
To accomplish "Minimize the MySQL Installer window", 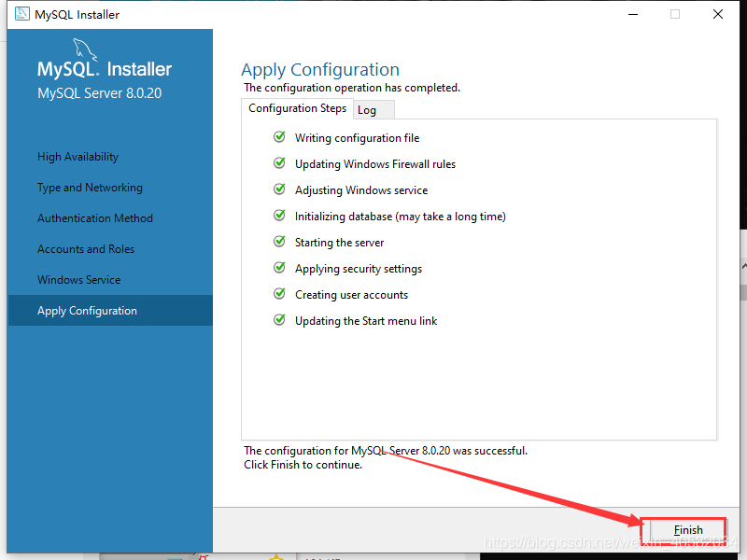I will point(633,14).
